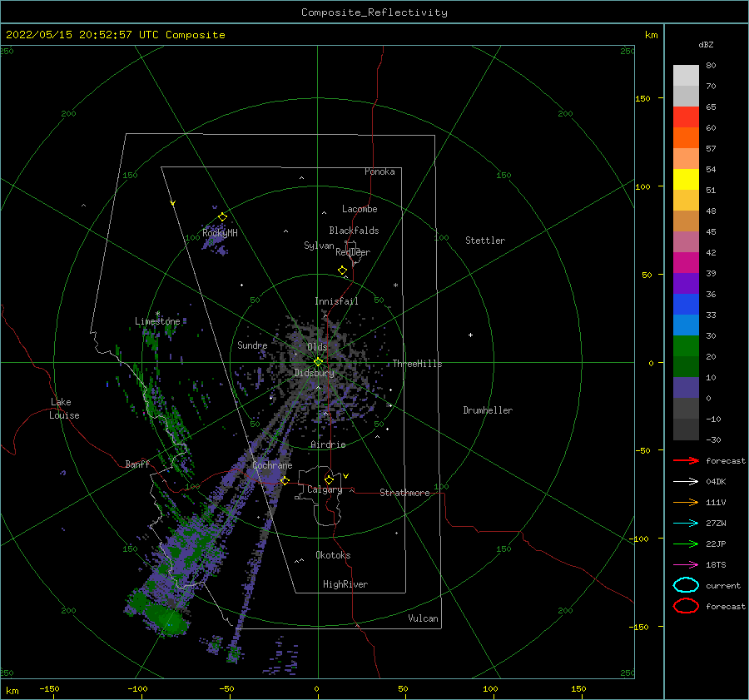The height and width of the screenshot is (700, 749).
Task: Click the red forecast ellipse icon
Action: coord(686,606)
